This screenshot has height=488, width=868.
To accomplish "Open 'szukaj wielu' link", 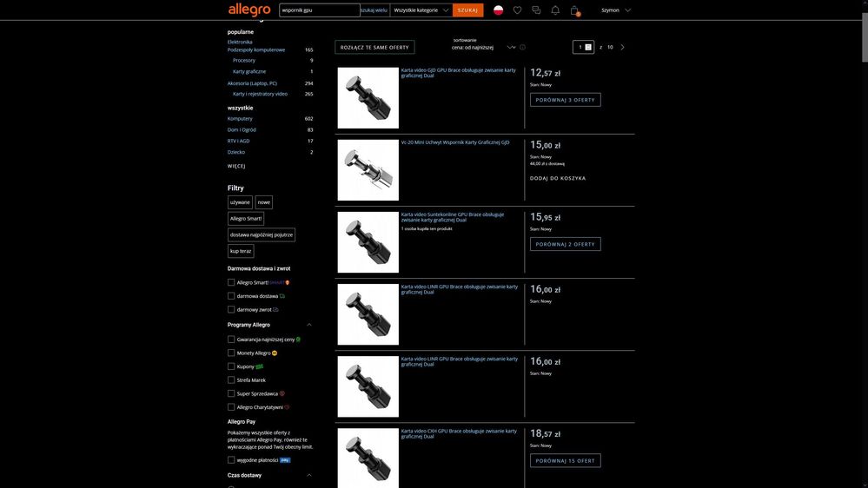I will [x=374, y=10].
